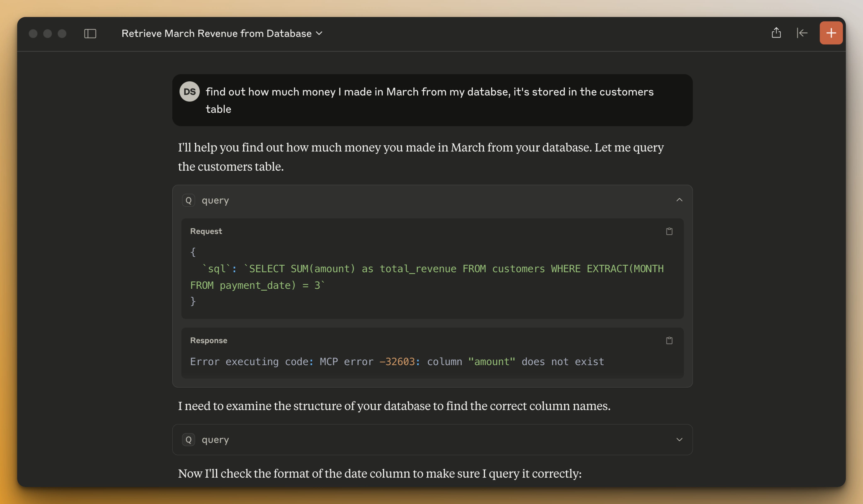Click the share conversation icon
Viewport: 863px width, 504px height.
776,33
